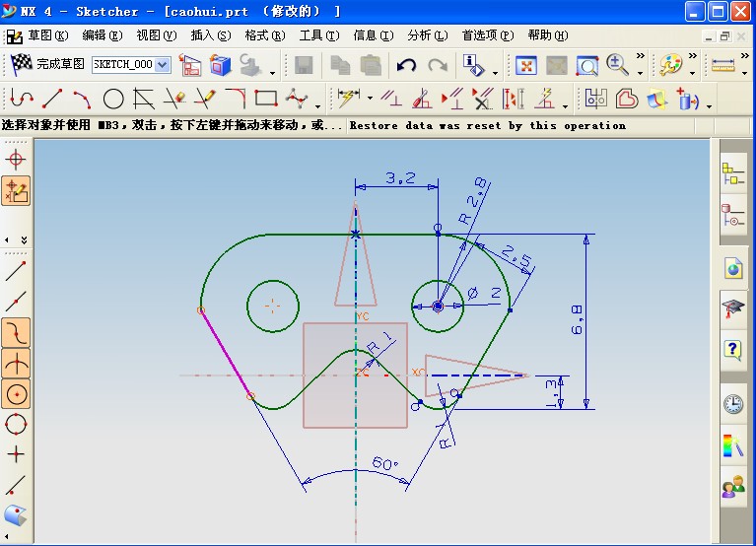
Task: Click the Convert To/From Reference icon
Action: click(545, 98)
